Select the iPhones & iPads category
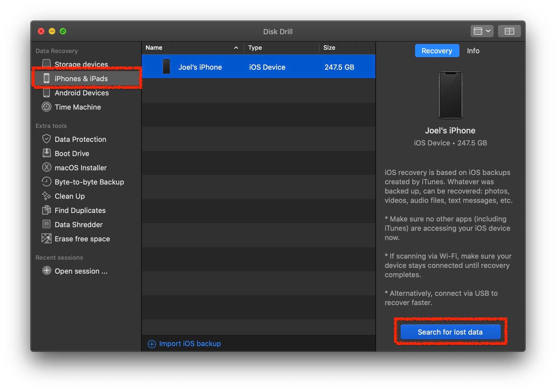The width and height of the screenshot is (556, 392). pyautogui.click(x=81, y=78)
